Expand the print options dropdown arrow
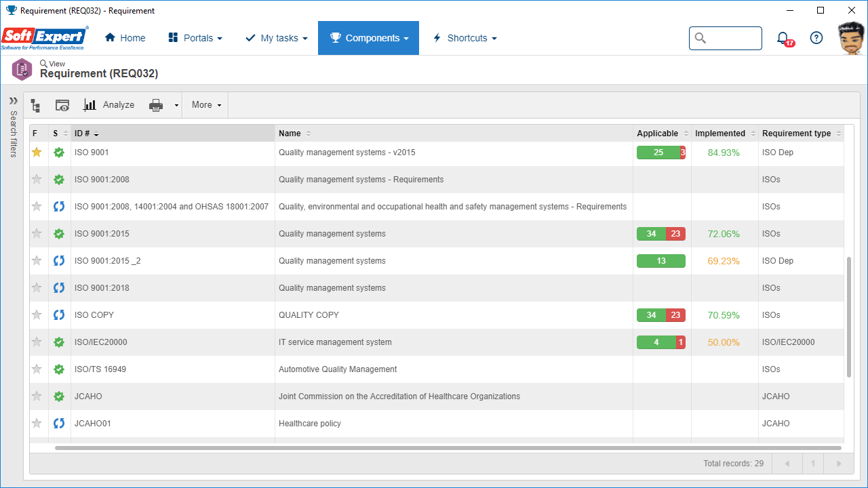 (x=176, y=105)
